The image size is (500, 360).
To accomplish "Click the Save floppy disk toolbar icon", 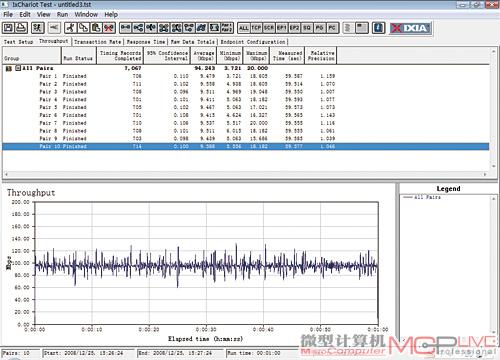I will pos(8,28).
